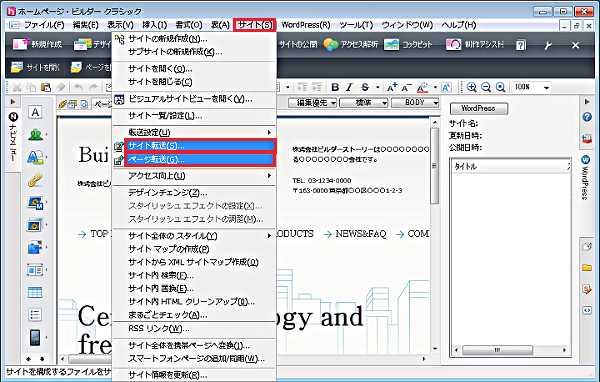The width and height of the screenshot is (600, 382).
Task: Open the サイト(S) menu
Action: coord(254,25)
